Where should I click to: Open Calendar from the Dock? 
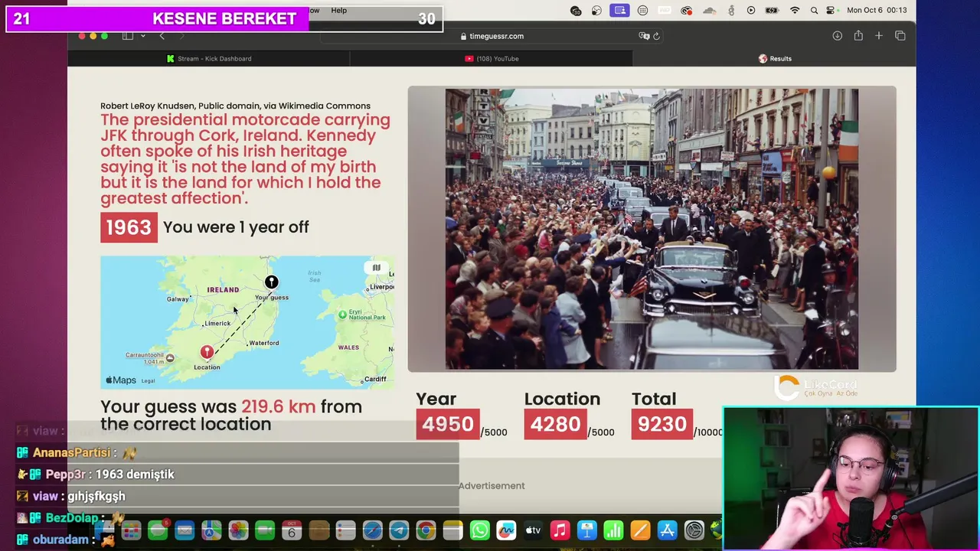pos(292,530)
